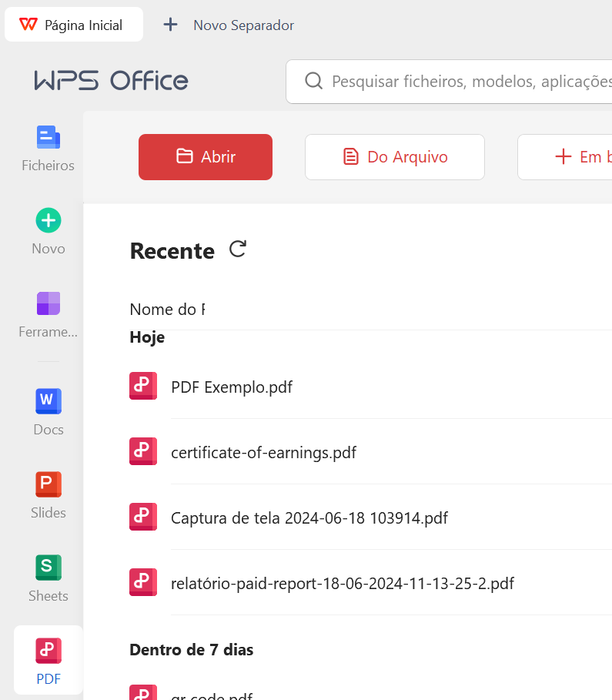Open the Sheets spreadsheet app

[x=48, y=578]
